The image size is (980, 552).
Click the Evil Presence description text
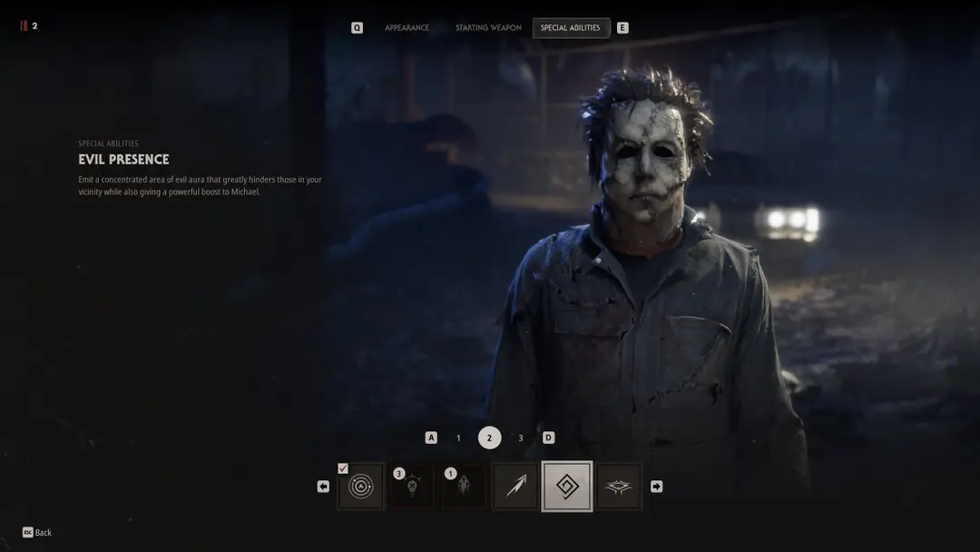(x=200, y=186)
